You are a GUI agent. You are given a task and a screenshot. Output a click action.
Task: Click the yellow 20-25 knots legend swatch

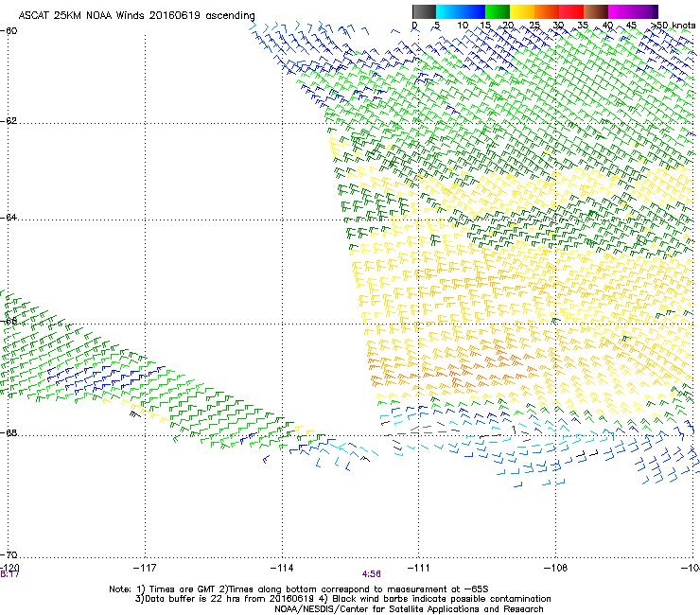click(x=522, y=11)
